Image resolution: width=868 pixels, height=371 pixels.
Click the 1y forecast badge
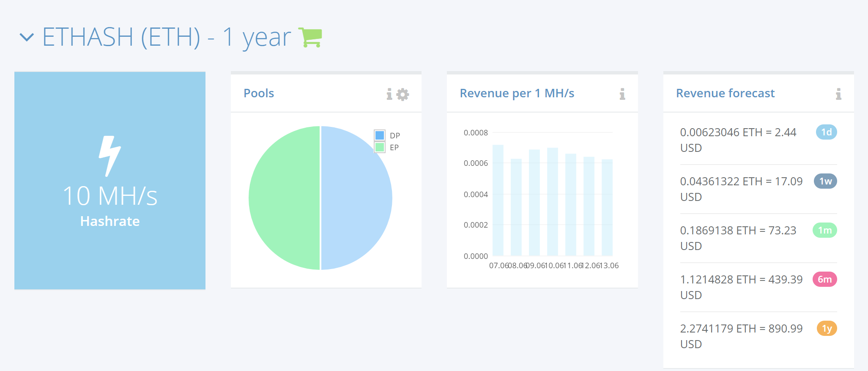[827, 328]
